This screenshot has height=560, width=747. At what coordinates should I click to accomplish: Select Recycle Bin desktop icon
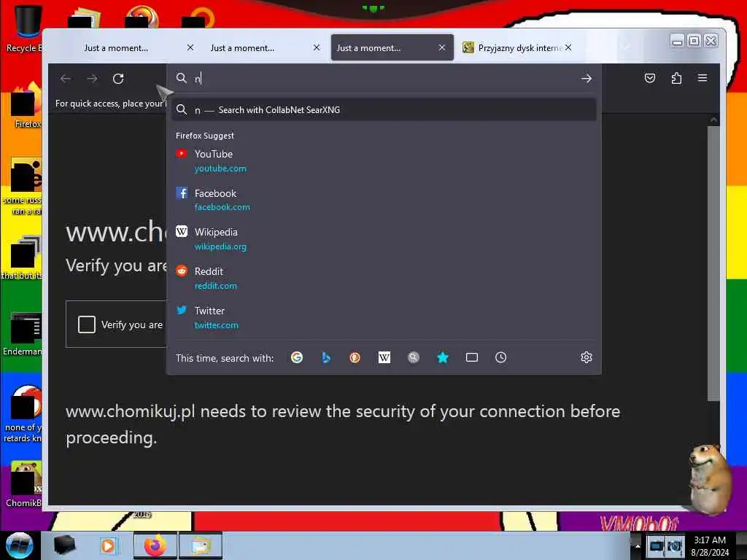click(25, 28)
